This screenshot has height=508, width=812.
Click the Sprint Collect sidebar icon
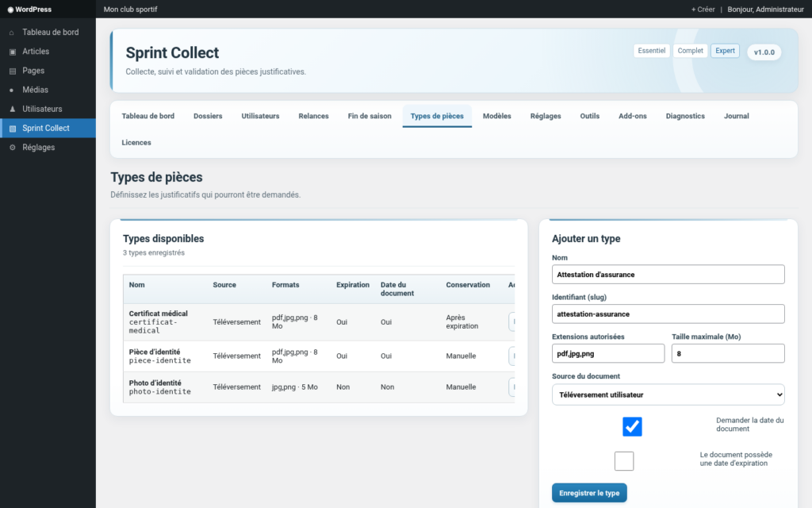click(x=13, y=128)
